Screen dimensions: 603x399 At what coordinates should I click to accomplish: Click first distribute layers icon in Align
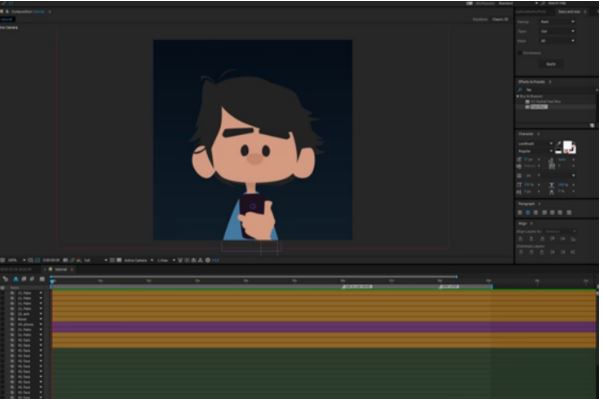click(521, 252)
